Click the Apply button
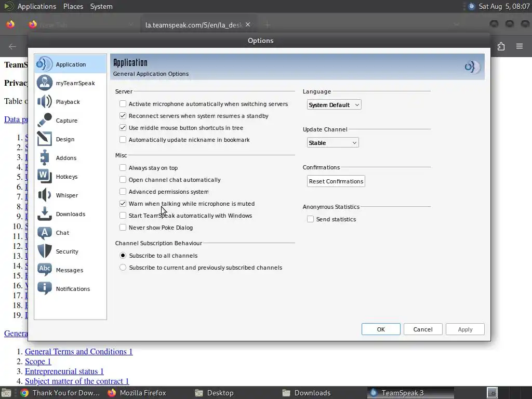The width and height of the screenshot is (532, 399). (465, 329)
